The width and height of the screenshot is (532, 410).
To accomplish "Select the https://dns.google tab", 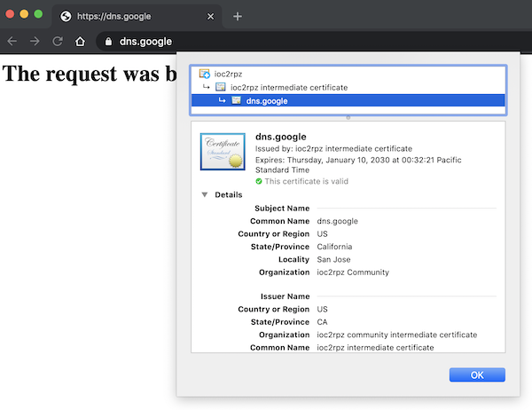I will (137, 16).
